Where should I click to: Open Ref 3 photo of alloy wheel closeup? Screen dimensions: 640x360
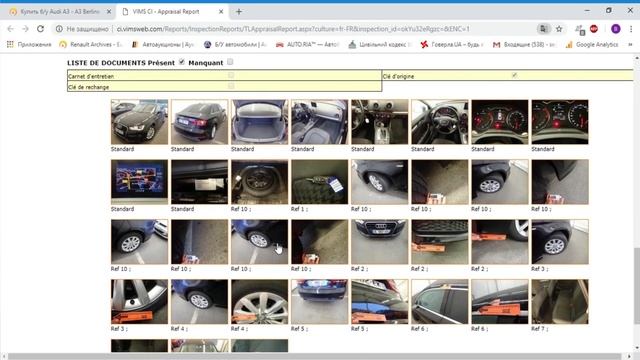139,302
